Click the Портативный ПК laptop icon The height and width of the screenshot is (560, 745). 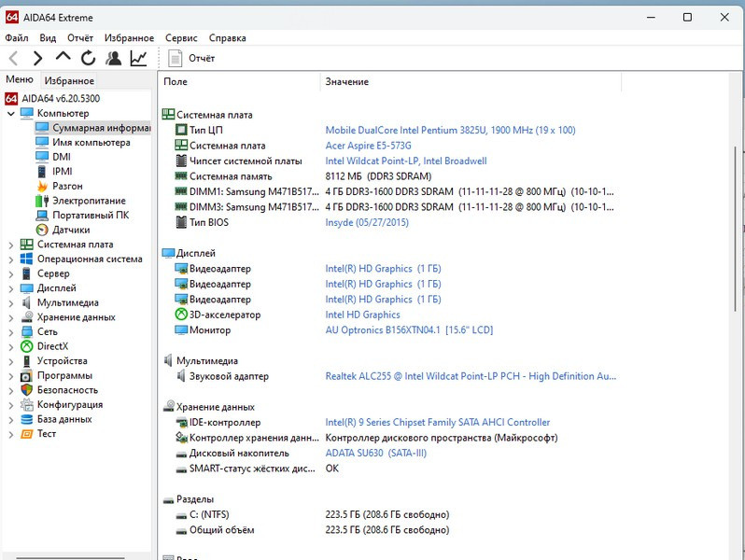point(42,216)
